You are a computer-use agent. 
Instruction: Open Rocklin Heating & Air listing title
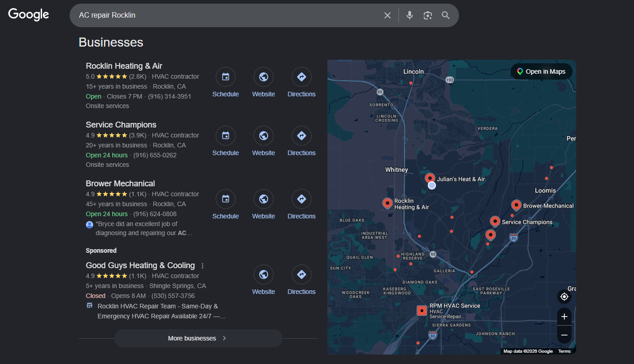coord(124,66)
